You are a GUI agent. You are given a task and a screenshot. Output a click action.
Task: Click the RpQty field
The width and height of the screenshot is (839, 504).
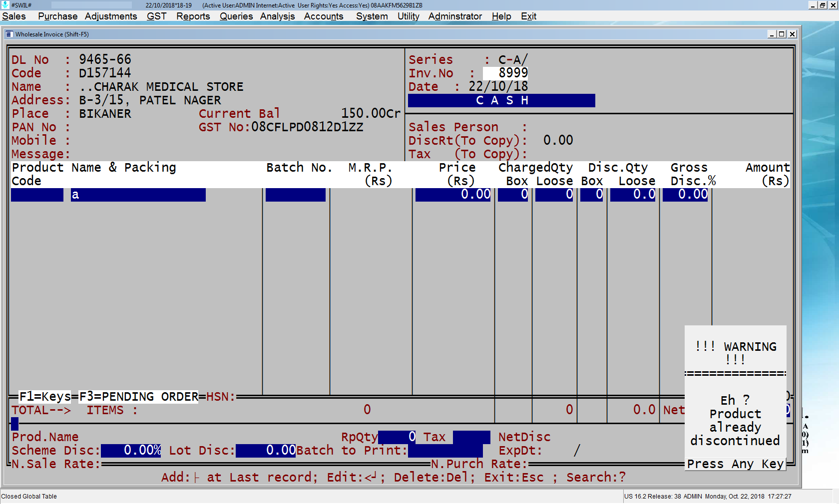click(397, 437)
